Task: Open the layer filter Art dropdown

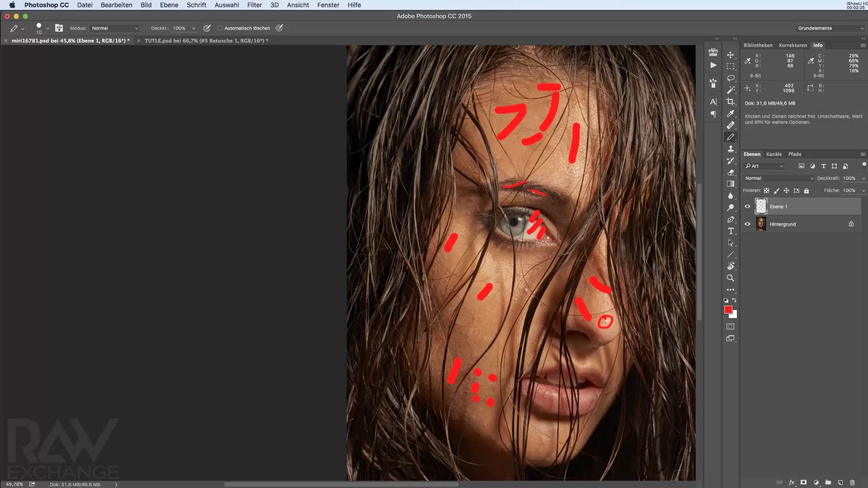Action: coord(764,166)
